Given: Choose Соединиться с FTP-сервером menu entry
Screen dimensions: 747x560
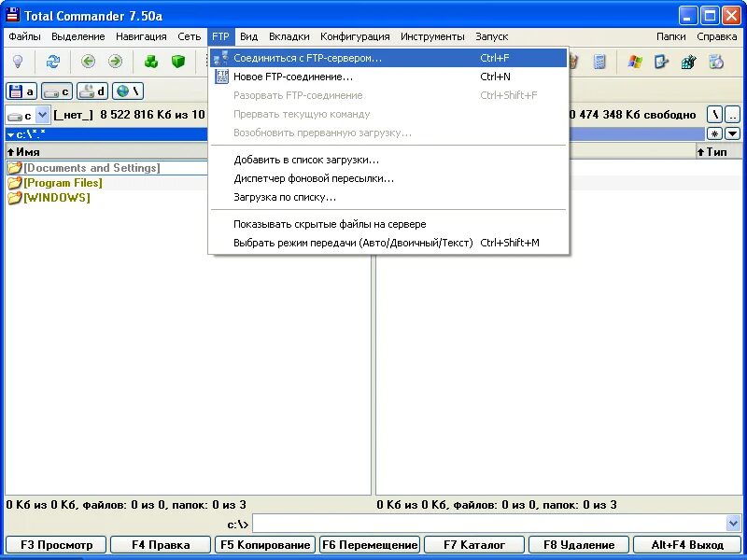Looking at the screenshot, I should point(388,58).
